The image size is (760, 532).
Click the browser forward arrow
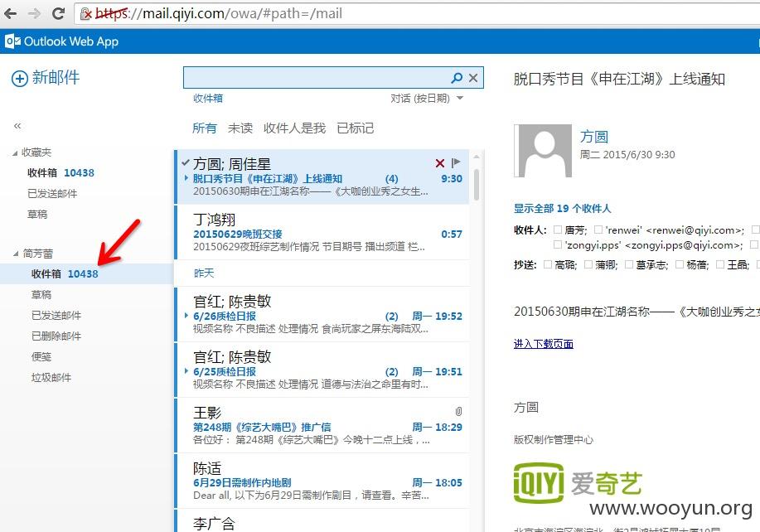pyautogui.click(x=34, y=13)
